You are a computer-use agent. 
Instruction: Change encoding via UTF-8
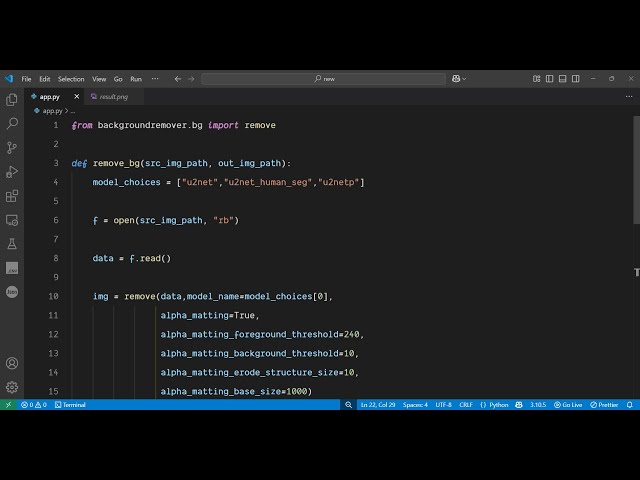click(444, 404)
